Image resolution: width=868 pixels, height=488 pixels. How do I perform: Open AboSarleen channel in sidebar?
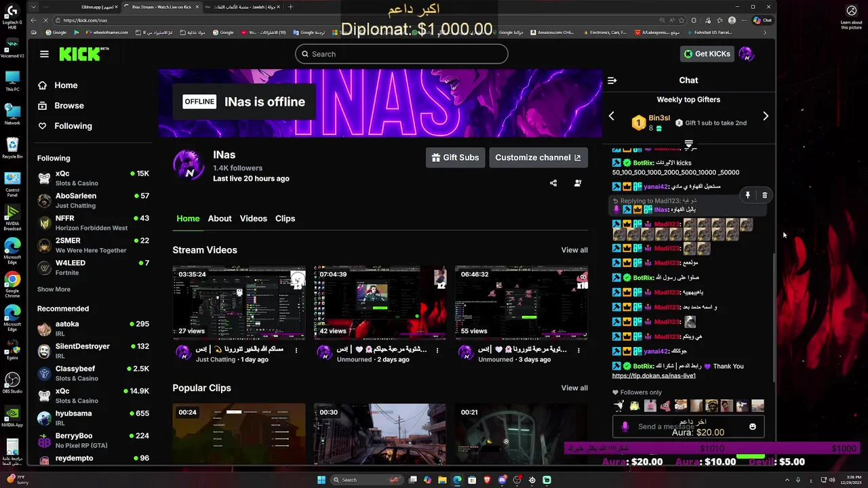coord(94,201)
